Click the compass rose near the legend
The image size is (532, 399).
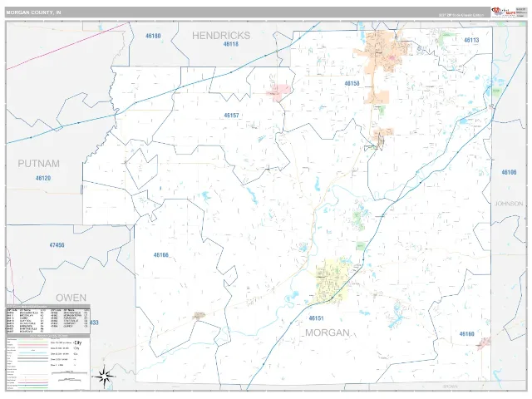[104, 377]
